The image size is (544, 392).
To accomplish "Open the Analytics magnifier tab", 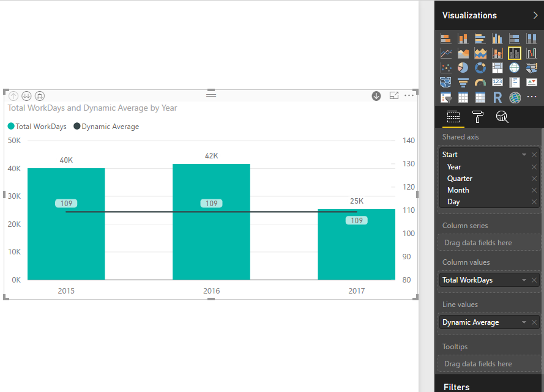I will click(x=502, y=117).
